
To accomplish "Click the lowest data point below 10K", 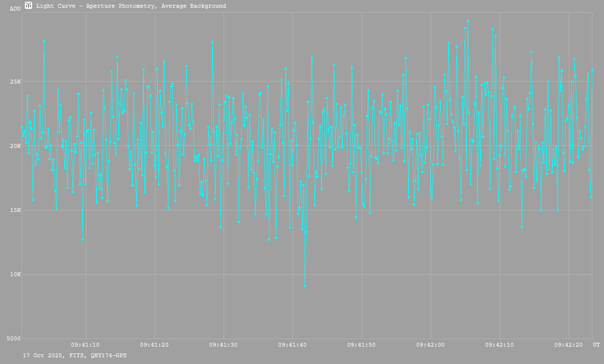I will point(305,286).
